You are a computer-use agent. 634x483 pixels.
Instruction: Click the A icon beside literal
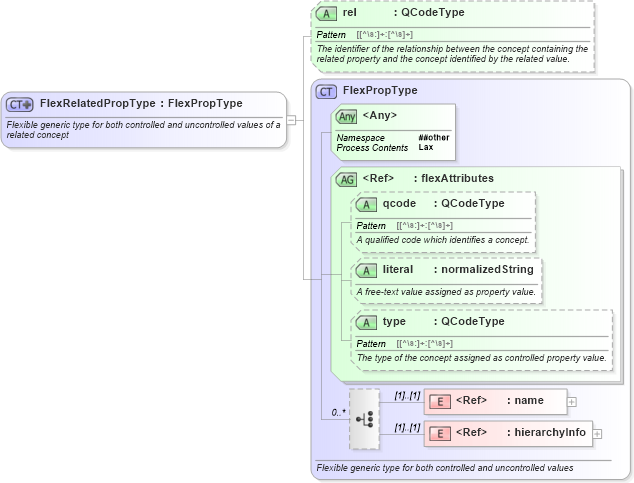366,271
